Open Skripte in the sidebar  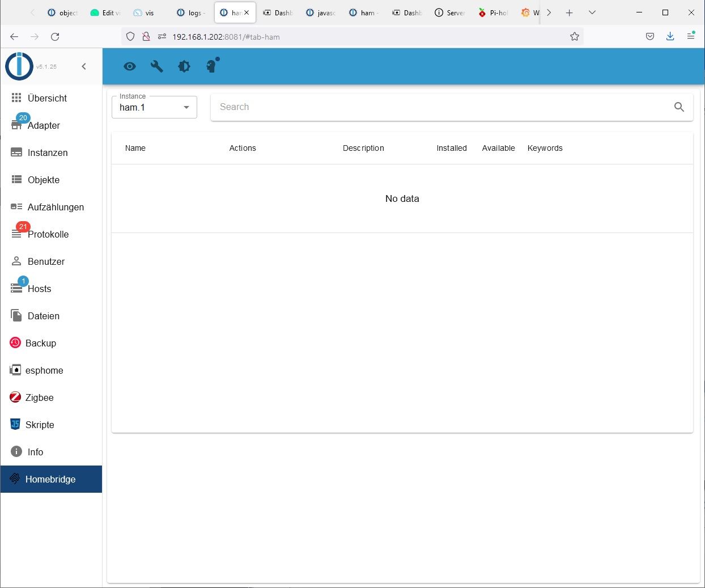[51, 425]
